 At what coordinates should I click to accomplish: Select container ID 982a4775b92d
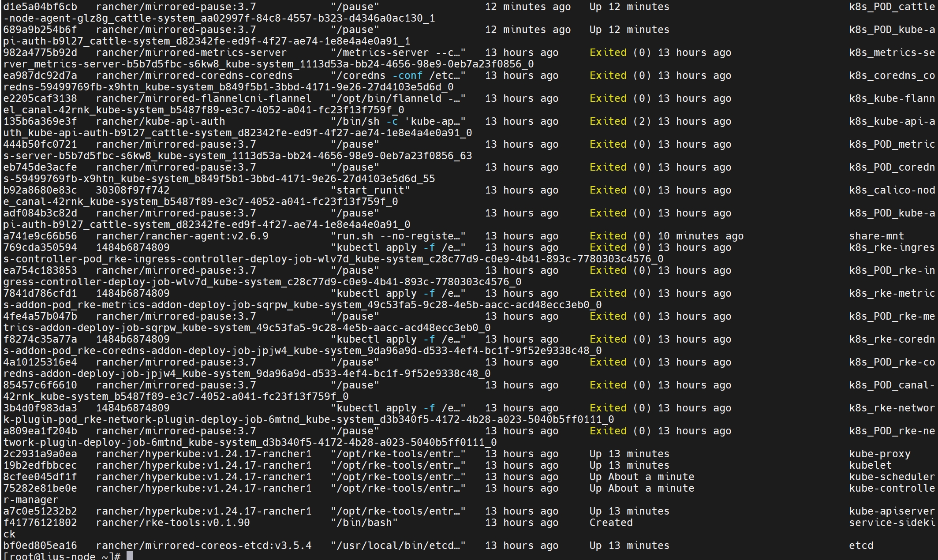point(40,53)
